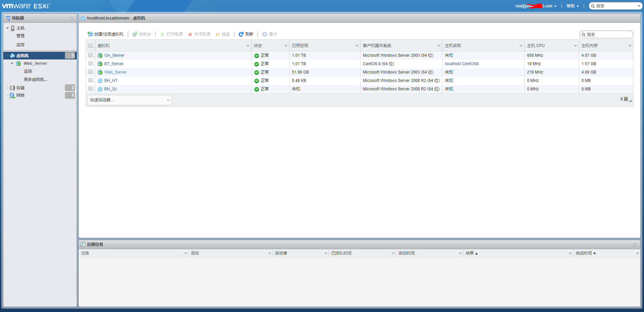Screen dimensions: 644x312
Task: Open the top search box dropdown arrow
Action: (x=639, y=6)
